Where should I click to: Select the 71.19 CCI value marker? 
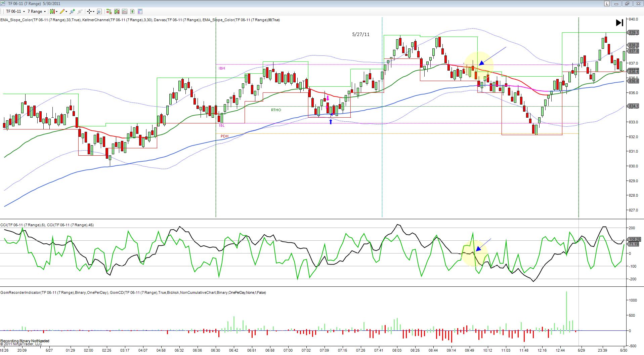coord(634,244)
